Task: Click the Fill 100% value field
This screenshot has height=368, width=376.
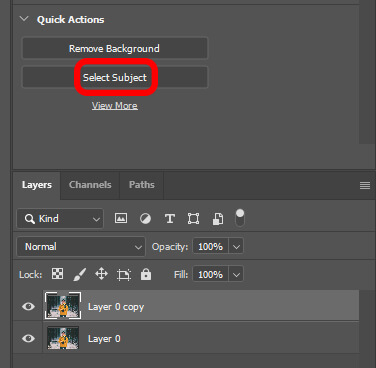Action: (x=210, y=275)
